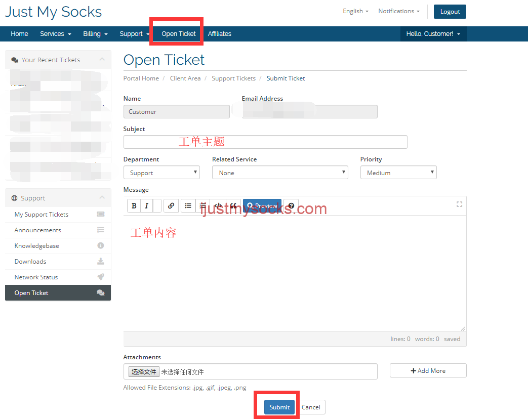
Task: Click the Just My Socks logo
Action: (x=53, y=12)
